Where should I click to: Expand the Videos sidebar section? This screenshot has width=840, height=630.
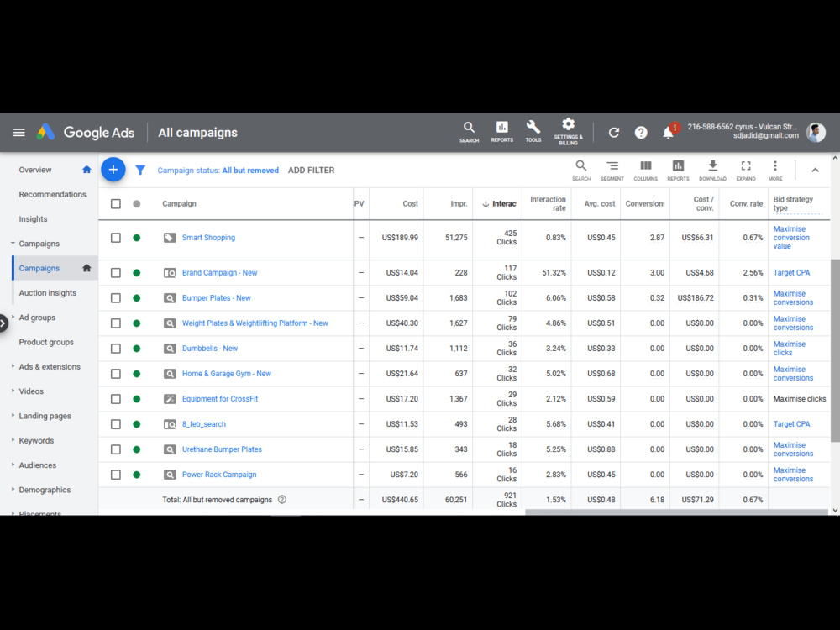pos(13,391)
